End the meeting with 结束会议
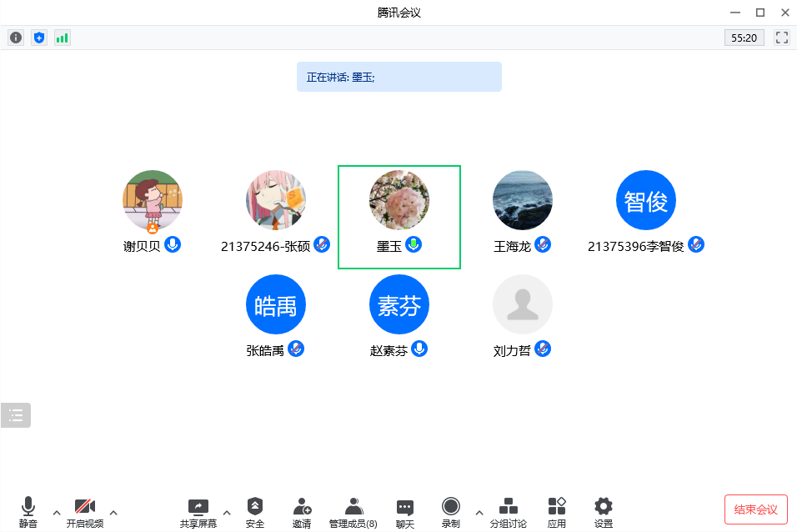 tap(755, 509)
